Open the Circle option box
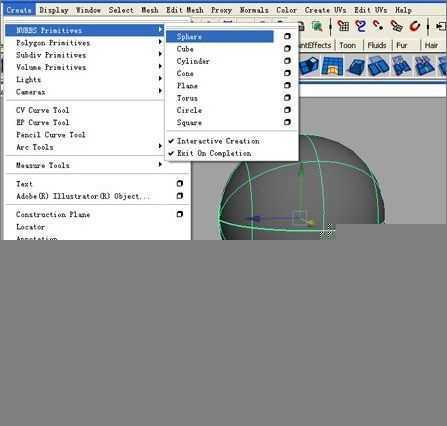Image resolution: width=447 pixels, height=426 pixels. tap(287, 110)
